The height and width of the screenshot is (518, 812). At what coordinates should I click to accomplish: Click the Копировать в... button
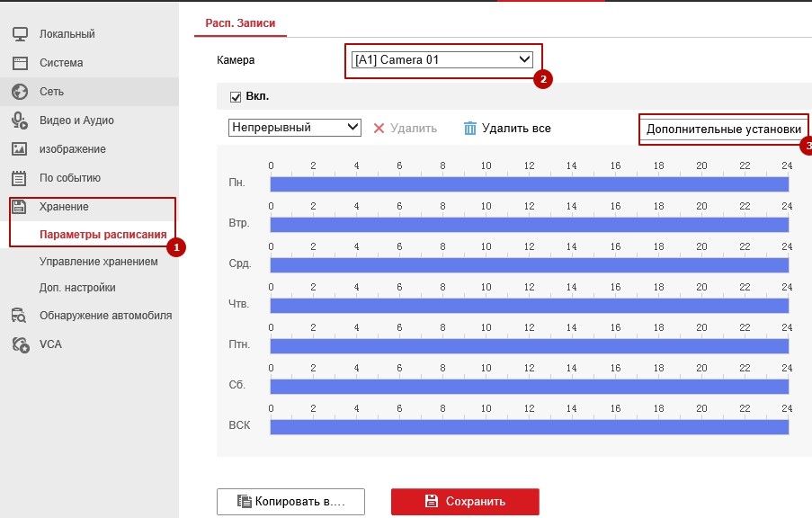point(290,502)
